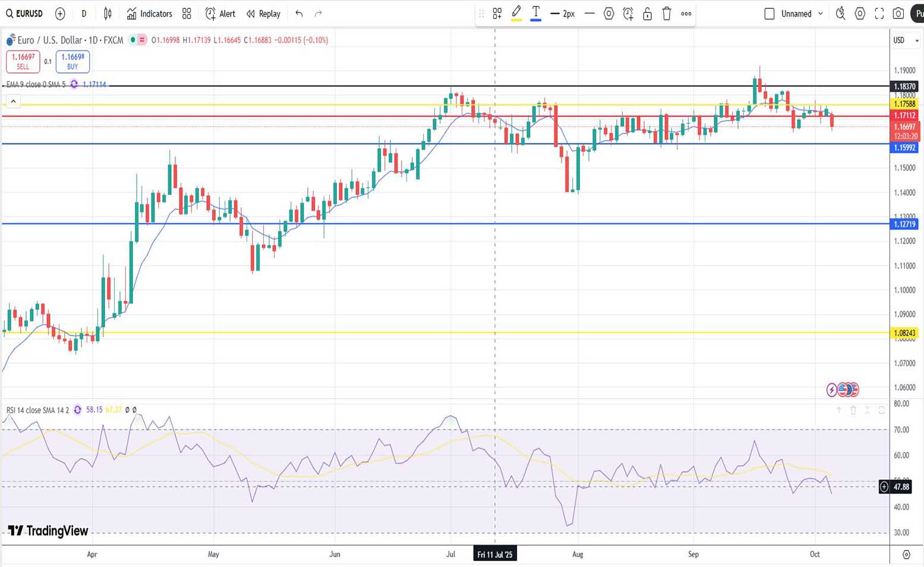The image size is (924, 567).
Task: Open the D timeframe interval menu
Action: 84,14
